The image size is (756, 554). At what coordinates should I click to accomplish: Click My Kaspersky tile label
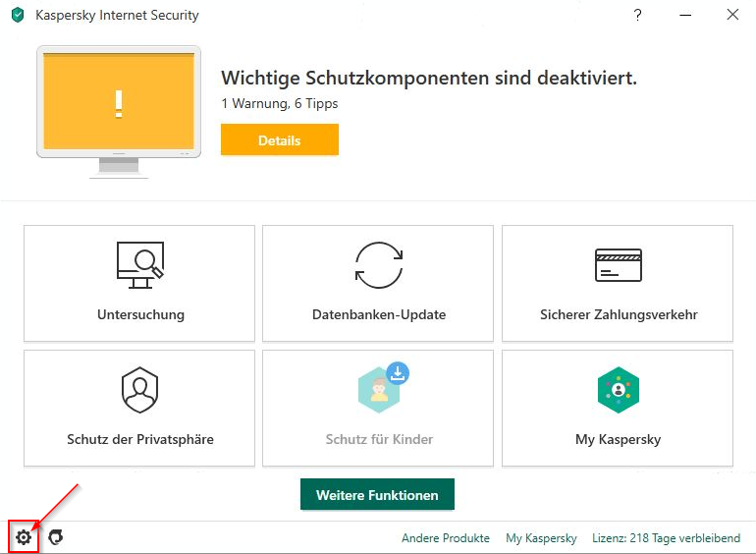619,440
